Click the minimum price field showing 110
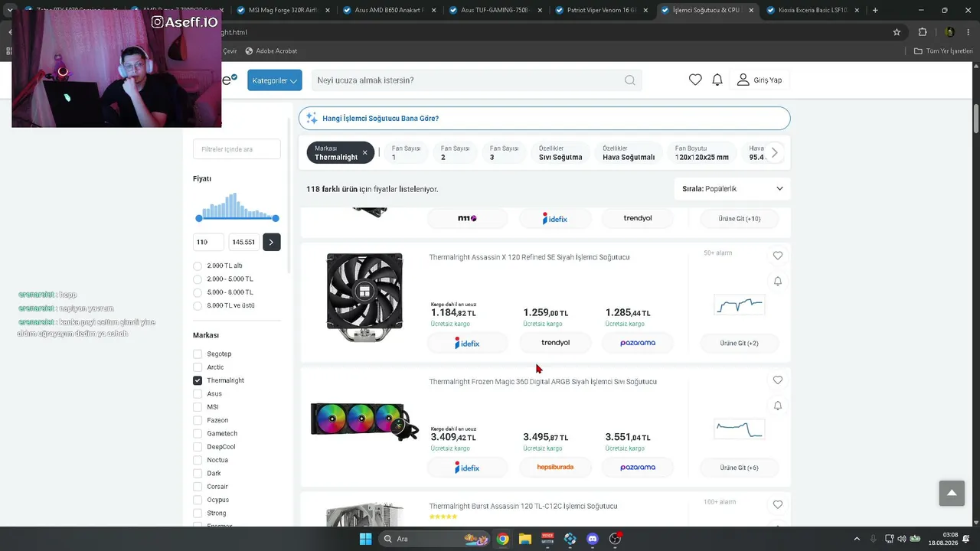The height and width of the screenshot is (551, 980). 208,242
